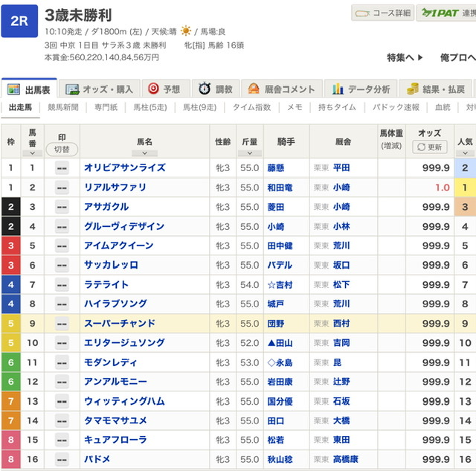Click the データ分析 chart icon
Viewport: 476px width, 471px height.
[x=338, y=89]
